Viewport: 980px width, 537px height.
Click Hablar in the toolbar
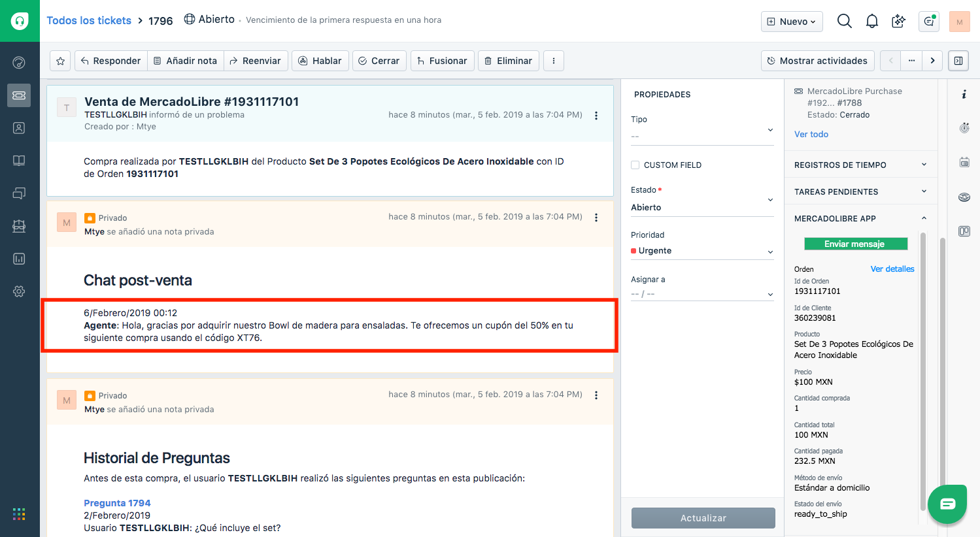pyautogui.click(x=320, y=61)
